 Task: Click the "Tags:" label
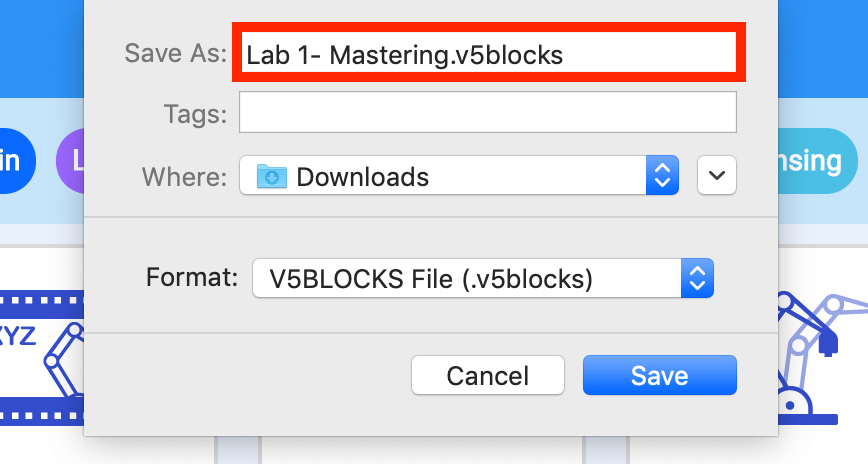[x=195, y=115]
